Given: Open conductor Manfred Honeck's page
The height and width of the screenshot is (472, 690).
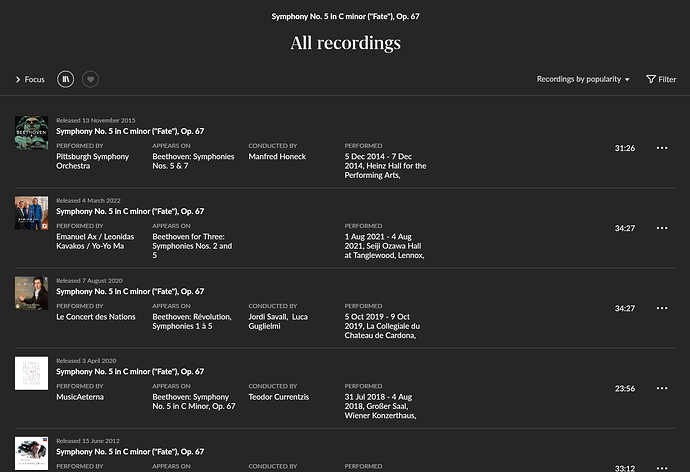Looking at the screenshot, I should 277,157.
